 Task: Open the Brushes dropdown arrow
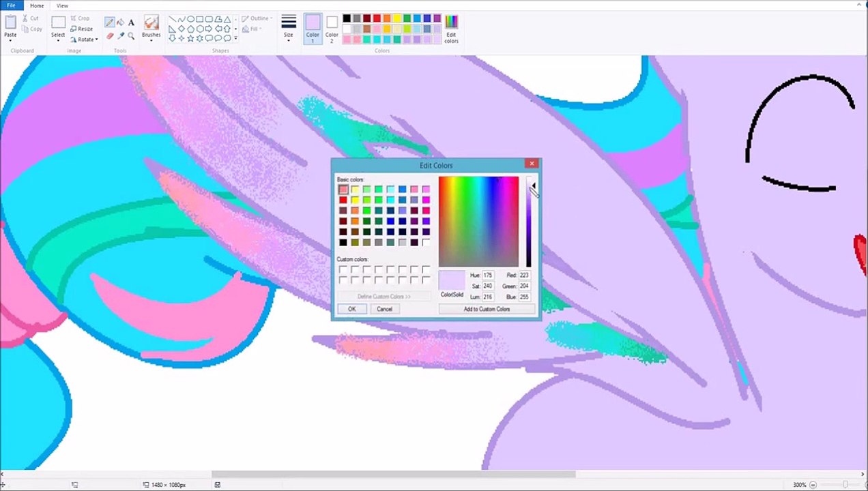[x=151, y=41]
